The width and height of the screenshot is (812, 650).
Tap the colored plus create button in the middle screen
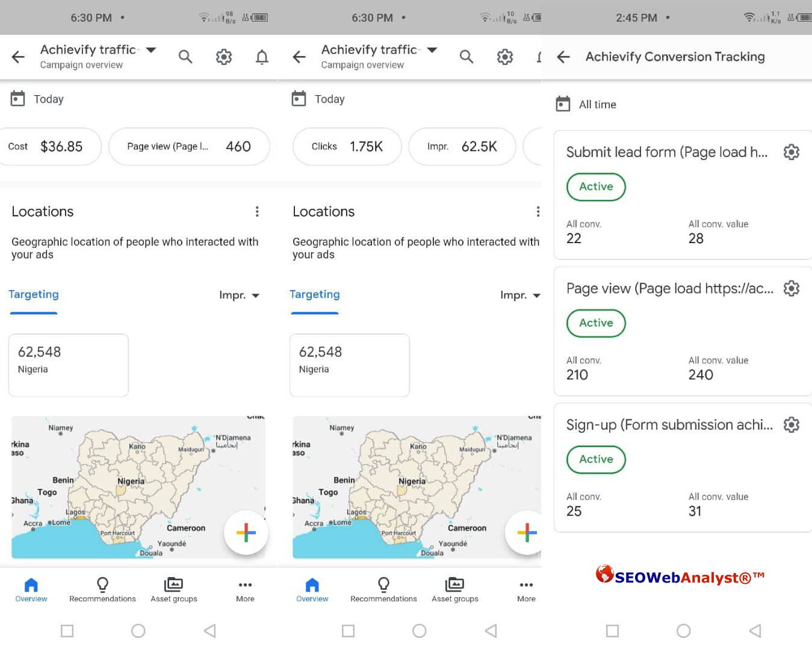click(x=526, y=533)
